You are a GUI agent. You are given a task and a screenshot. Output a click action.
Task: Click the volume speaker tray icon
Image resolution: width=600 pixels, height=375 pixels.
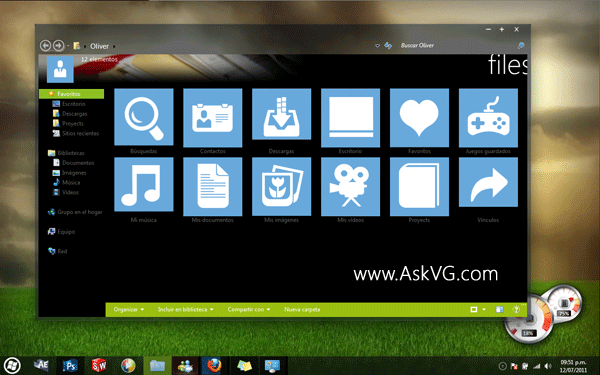pyautogui.click(x=548, y=366)
